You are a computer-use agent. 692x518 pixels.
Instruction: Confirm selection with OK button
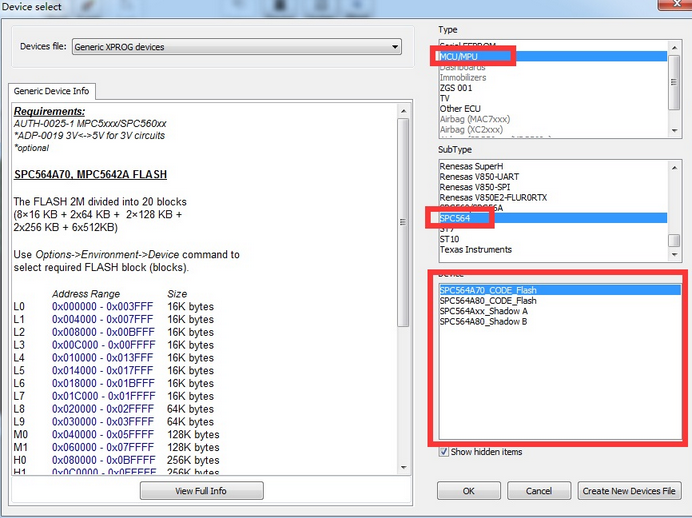pyautogui.click(x=469, y=491)
